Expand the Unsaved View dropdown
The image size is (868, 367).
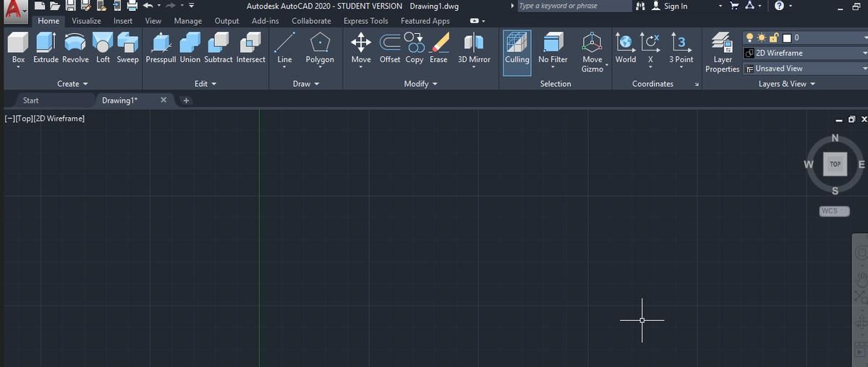(x=864, y=69)
